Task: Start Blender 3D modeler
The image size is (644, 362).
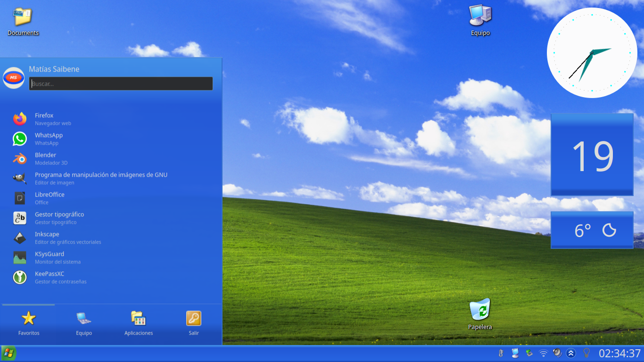Action: pos(112,158)
